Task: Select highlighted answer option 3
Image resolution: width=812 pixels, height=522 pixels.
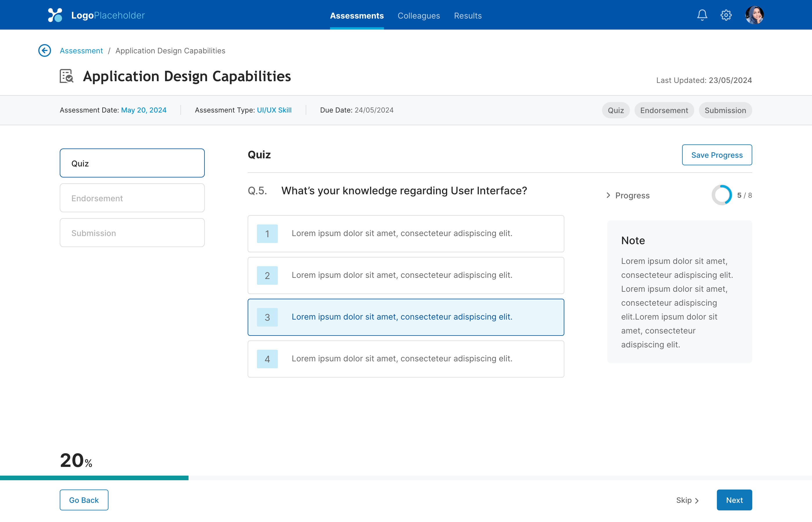Action: [x=406, y=317]
